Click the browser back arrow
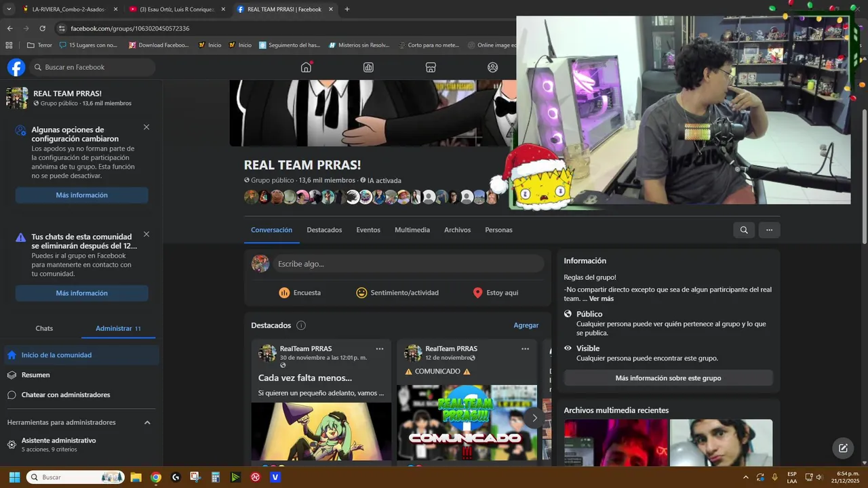868x488 pixels. (x=9, y=28)
